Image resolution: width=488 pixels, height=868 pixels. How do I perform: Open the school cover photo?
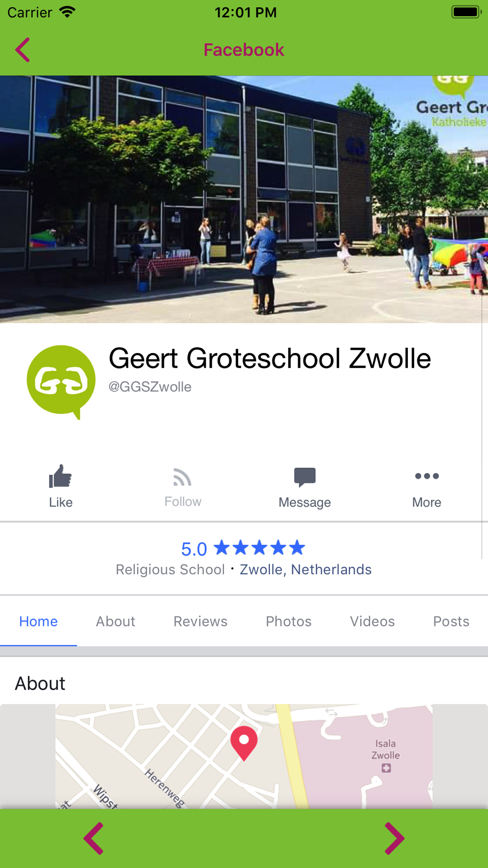click(244, 199)
